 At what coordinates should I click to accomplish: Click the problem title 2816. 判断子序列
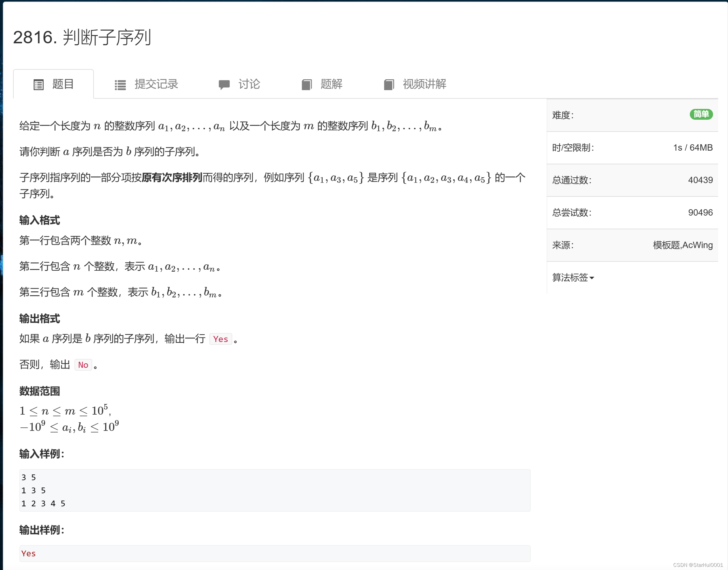(82, 37)
